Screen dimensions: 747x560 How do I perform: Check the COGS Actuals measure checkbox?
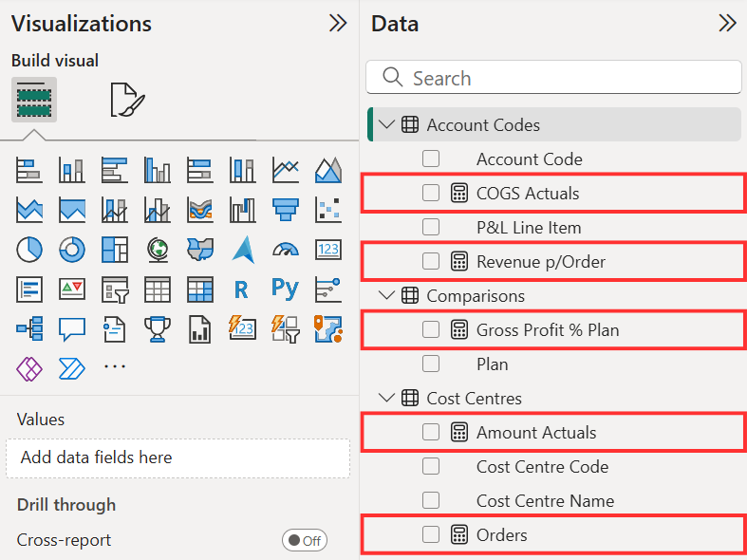coord(431,194)
